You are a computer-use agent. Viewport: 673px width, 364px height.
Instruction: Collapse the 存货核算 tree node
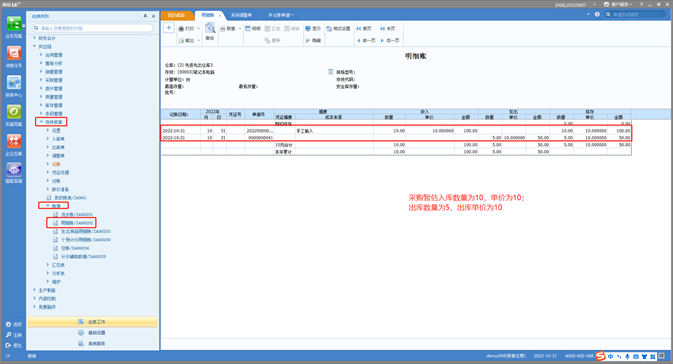41,122
